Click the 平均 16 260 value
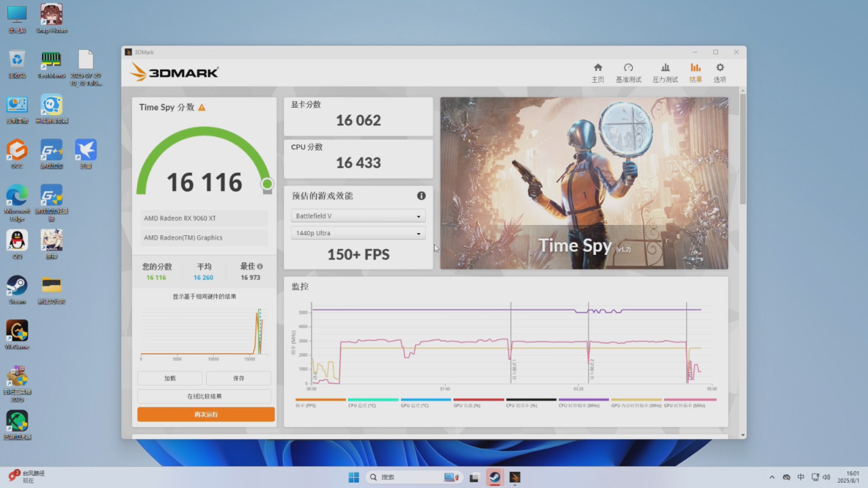The image size is (868, 488). (203, 277)
